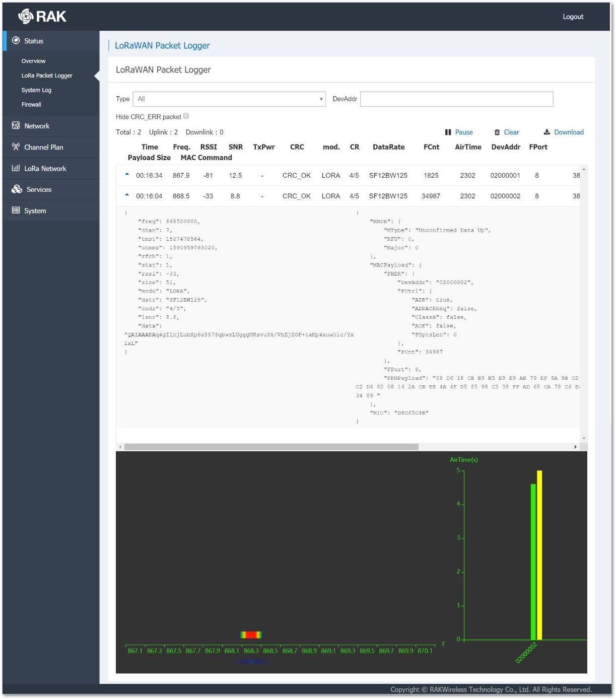
Task: Click the "Downlink : 0" counter
Action: point(204,132)
